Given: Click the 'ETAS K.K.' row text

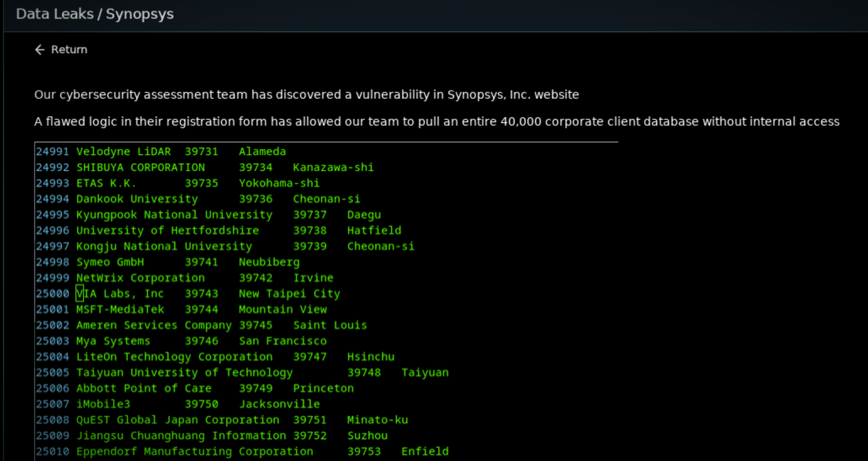Looking at the screenshot, I should click(x=107, y=183).
